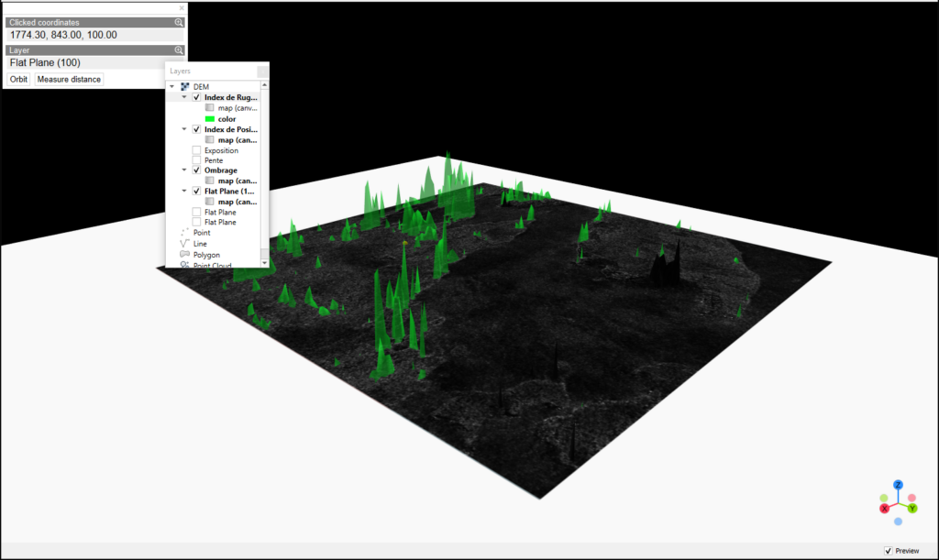939x560 pixels.
Task: Click the Measure distance button
Action: coord(69,80)
